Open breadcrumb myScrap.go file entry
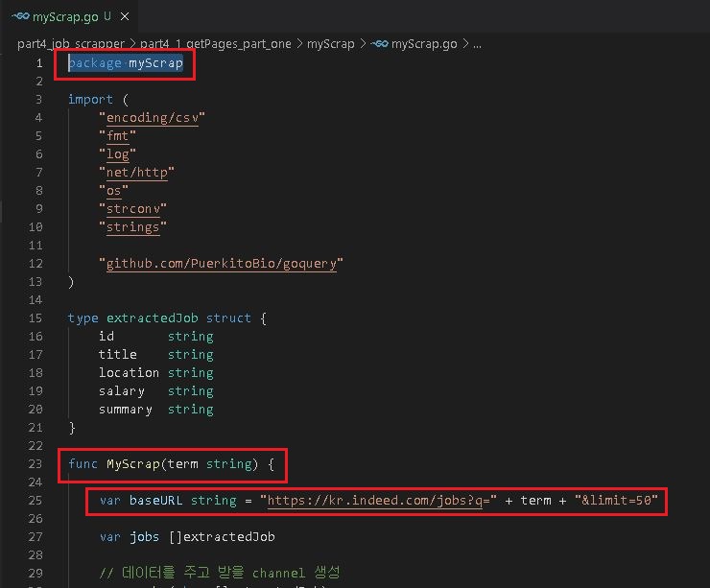710x588 pixels. click(424, 44)
